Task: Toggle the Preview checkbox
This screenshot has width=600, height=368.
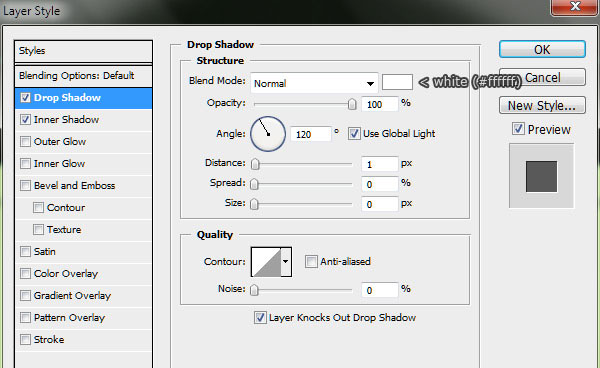Action: point(518,129)
